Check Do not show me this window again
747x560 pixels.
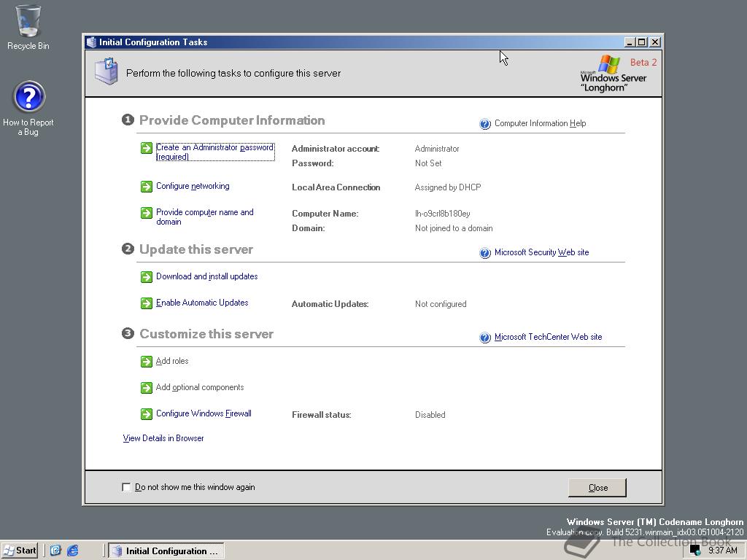click(126, 487)
